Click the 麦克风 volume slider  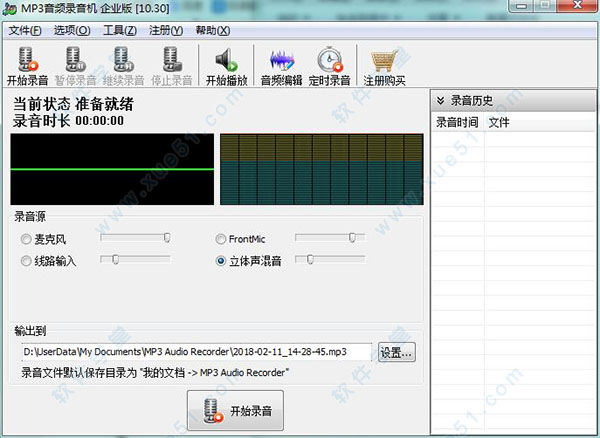pos(135,238)
